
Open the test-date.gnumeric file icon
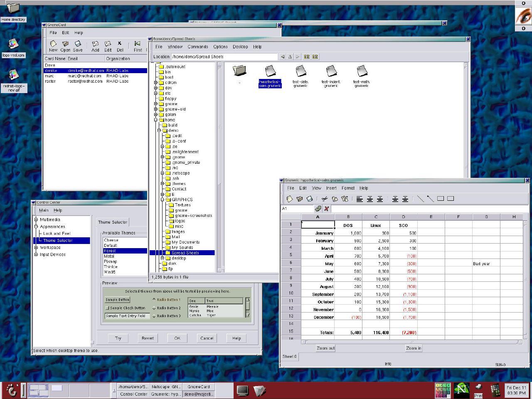[x=300, y=71]
